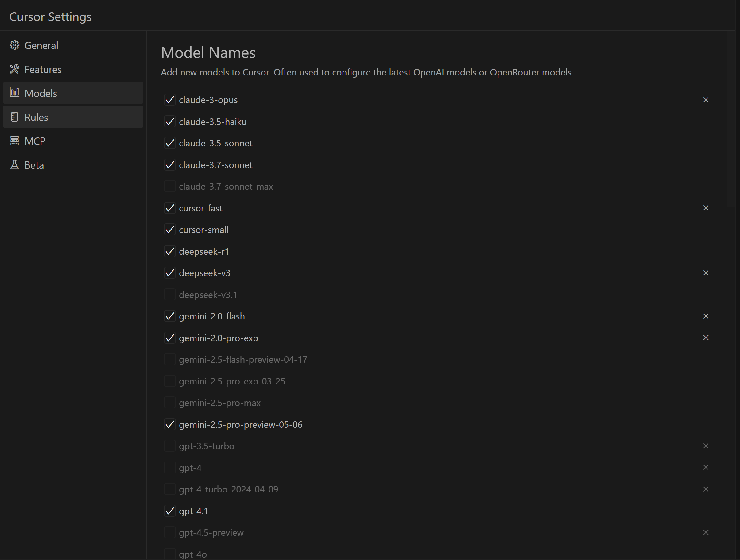Select the Models settings section

[73, 93]
